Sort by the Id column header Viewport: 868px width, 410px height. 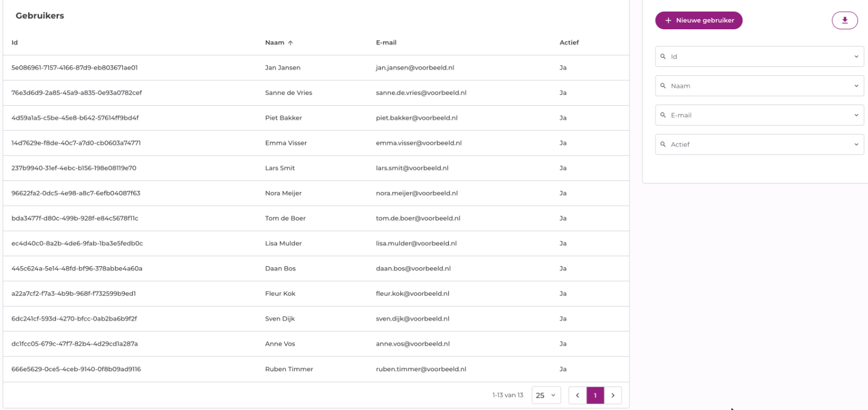(14, 43)
